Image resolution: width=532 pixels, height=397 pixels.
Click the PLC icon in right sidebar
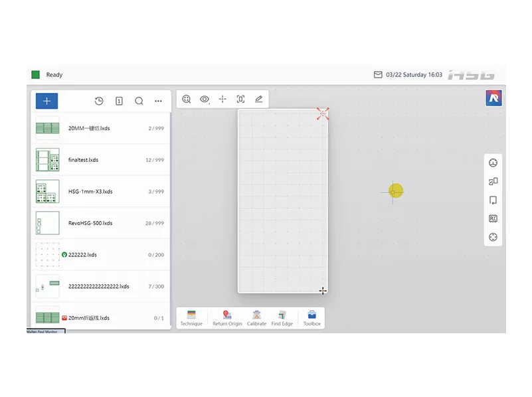pyautogui.click(x=493, y=218)
